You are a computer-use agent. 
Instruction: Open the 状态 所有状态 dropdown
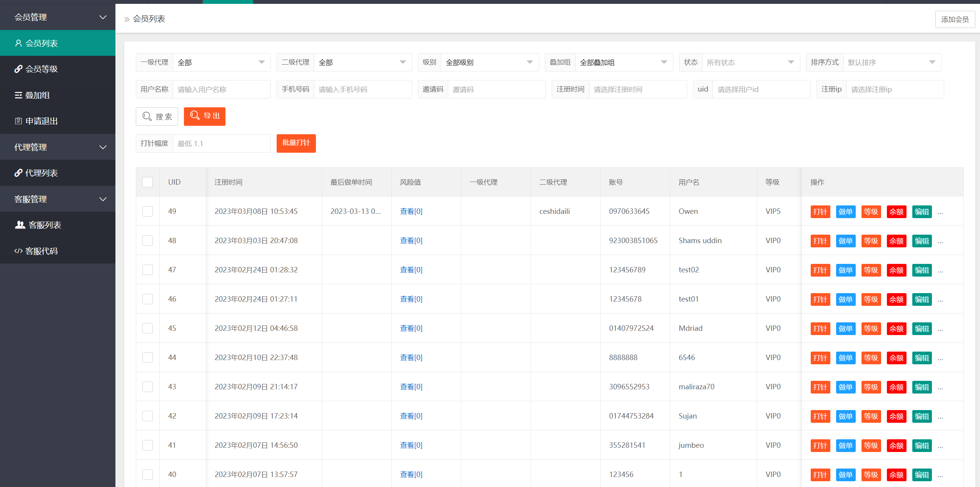(x=750, y=62)
